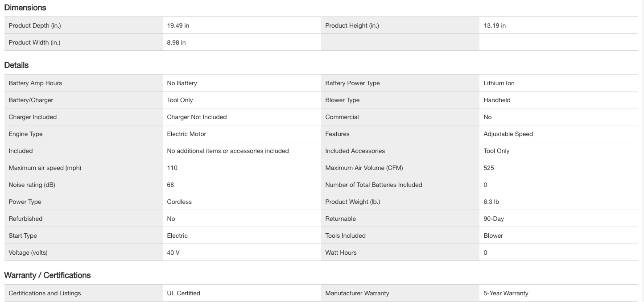
Task: Select the Adjustable Speed features value
Action: (508, 134)
